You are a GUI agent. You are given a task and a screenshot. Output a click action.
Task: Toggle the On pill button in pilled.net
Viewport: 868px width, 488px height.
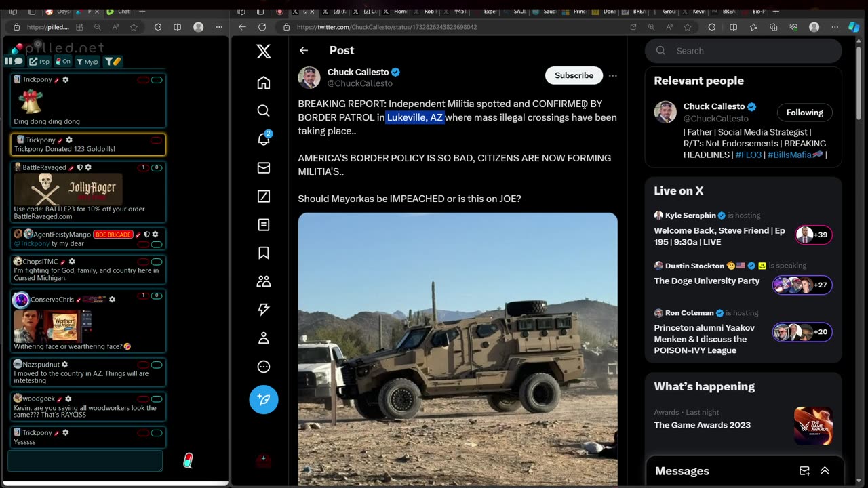[63, 62]
